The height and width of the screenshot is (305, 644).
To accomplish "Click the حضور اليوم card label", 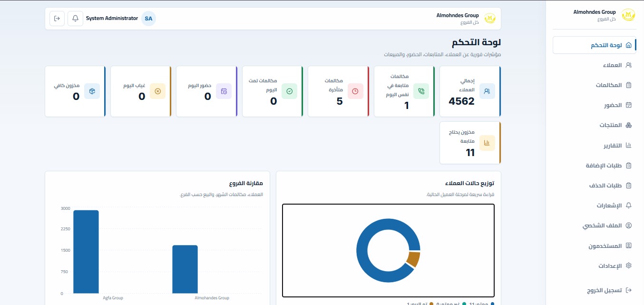I will tap(200, 85).
